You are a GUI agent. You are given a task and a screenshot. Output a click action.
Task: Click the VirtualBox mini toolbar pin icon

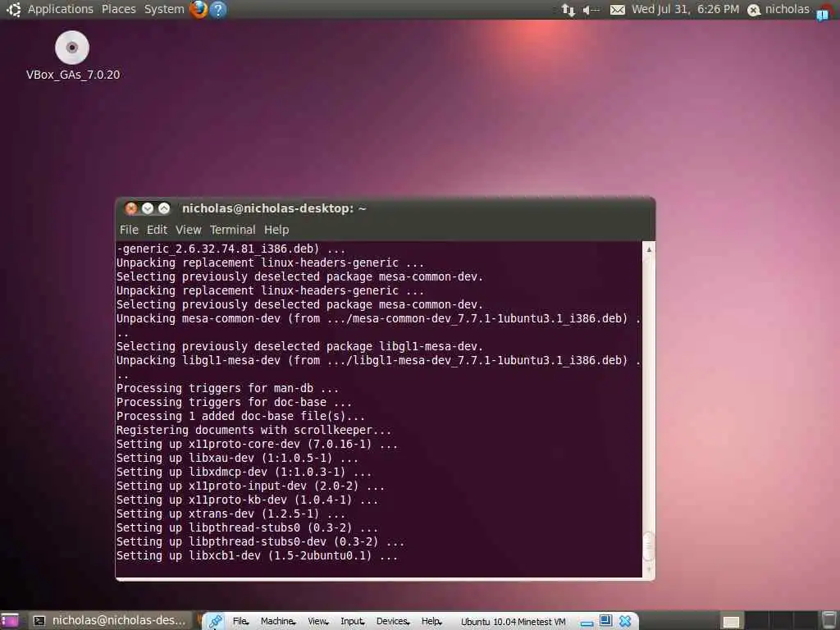(x=215, y=621)
